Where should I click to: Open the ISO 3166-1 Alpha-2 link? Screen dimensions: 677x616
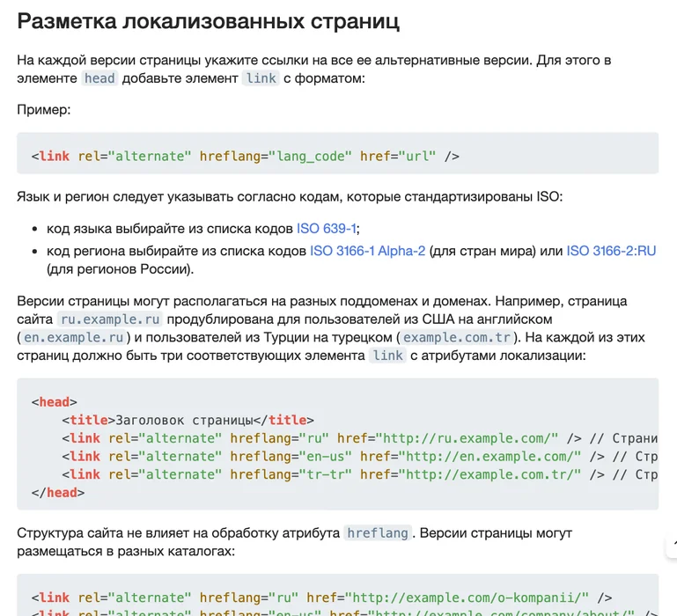pos(367,251)
